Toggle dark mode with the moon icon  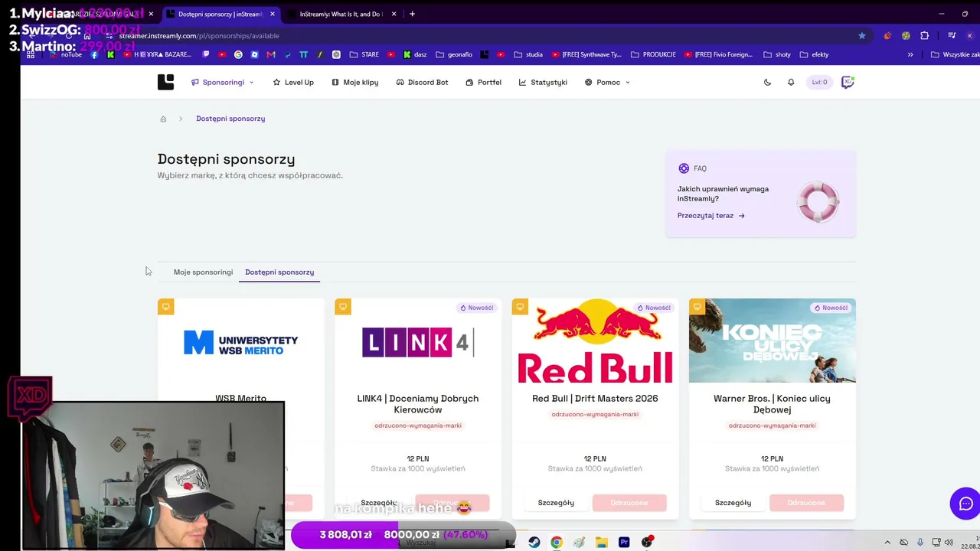767,82
